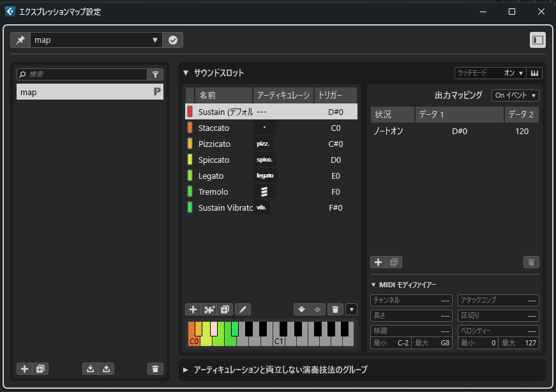The width and height of the screenshot is (556, 392).
Task: Open the On Event output mapping dropdown
Action: (515, 94)
